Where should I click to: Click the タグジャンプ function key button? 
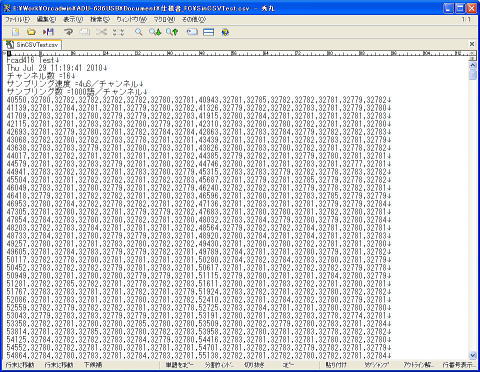click(x=377, y=365)
